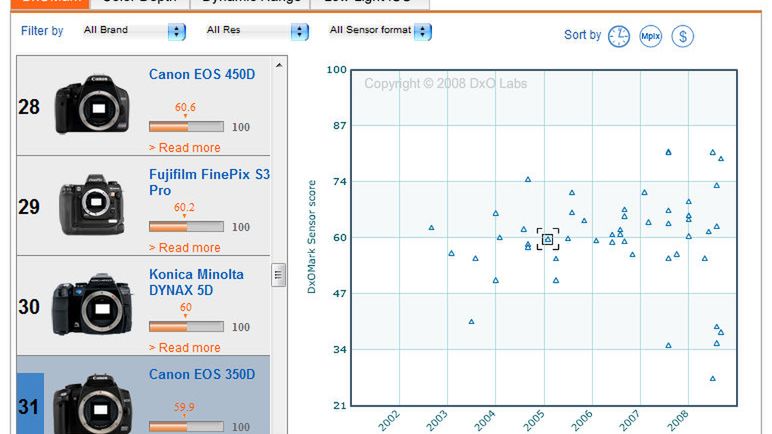Open the Fujifilm FinePix S3 Pro link
Viewport: 772px width, 434px height.
click(x=209, y=182)
